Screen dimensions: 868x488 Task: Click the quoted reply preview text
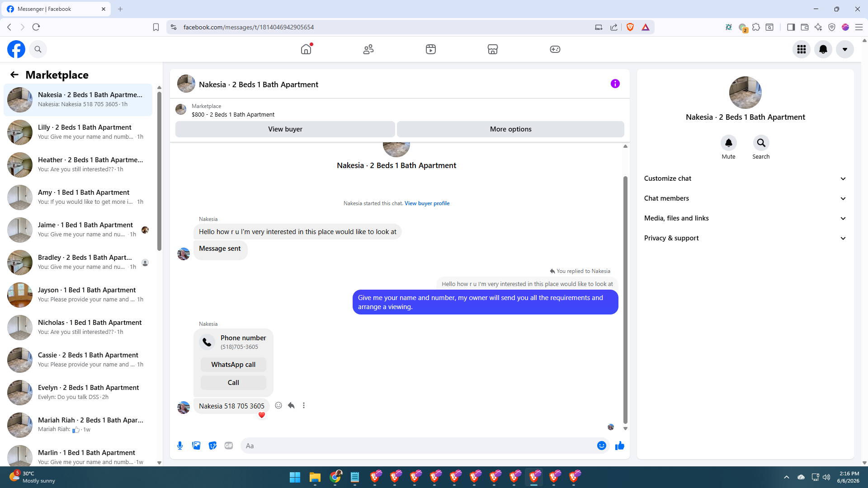527,284
